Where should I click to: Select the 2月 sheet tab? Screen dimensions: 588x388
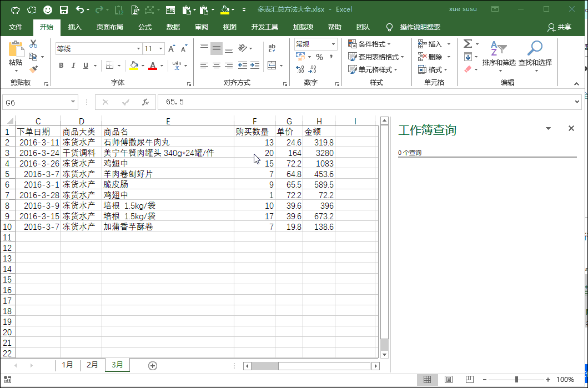(x=92, y=365)
